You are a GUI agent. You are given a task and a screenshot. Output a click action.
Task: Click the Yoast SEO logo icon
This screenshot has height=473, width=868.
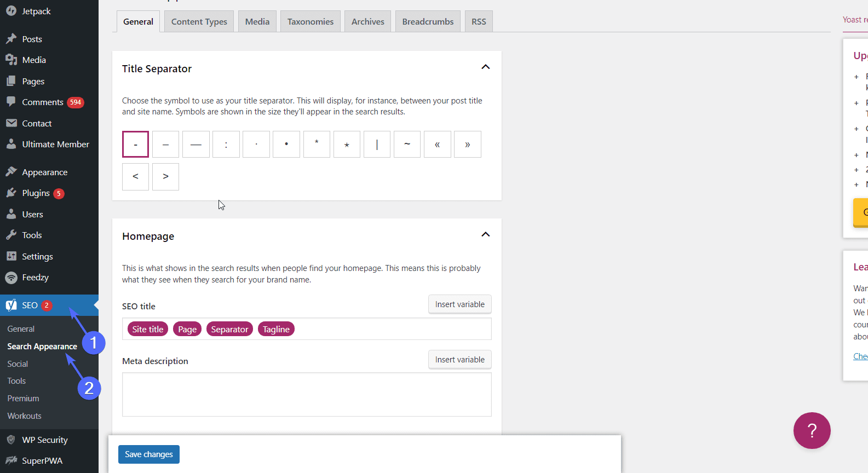11,305
